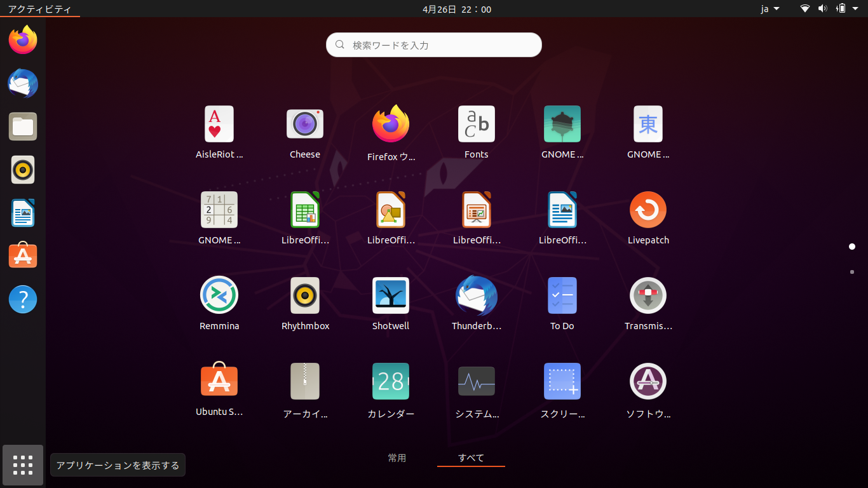The width and height of the screenshot is (868, 488).
Task: Click the volume speaker icon
Action: [822, 9]
